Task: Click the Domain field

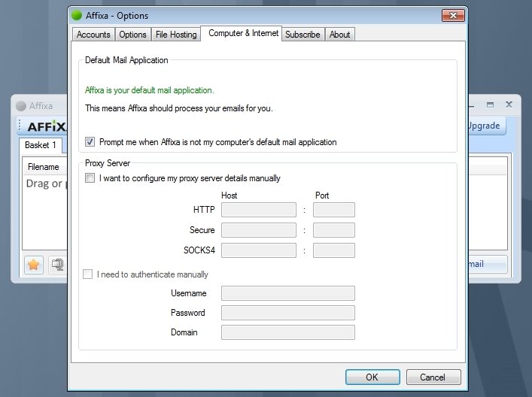Action: 288,332
